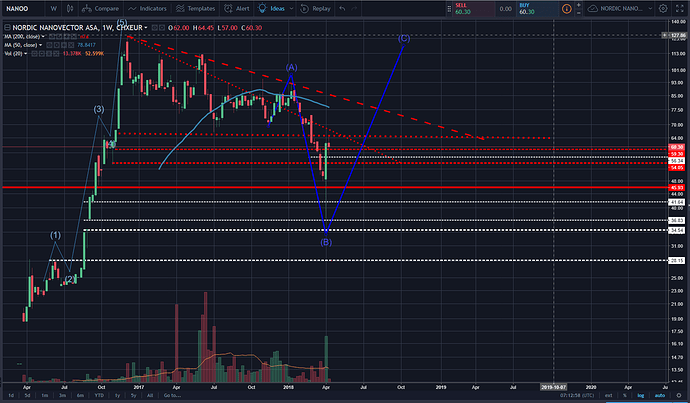Decrease order quantity with minus icon
690x403 pixels.
click(x=578, y=12)
